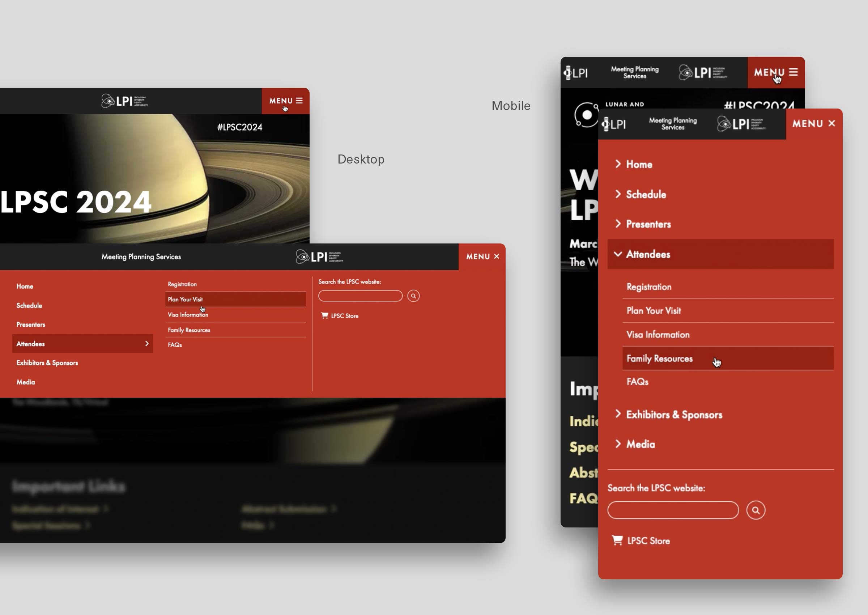
Task: Open Meeting Planning Services in desktop header
Action: click(141, 257)
